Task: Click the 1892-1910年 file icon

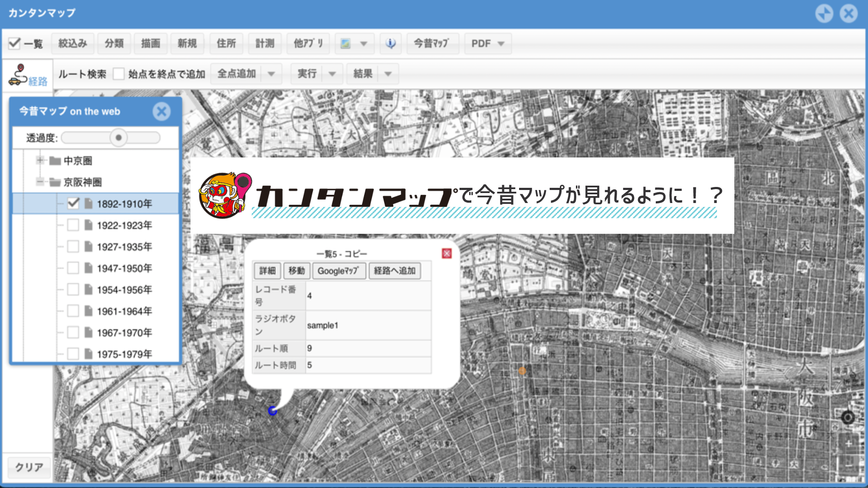Action: click(x=89, y=203)
